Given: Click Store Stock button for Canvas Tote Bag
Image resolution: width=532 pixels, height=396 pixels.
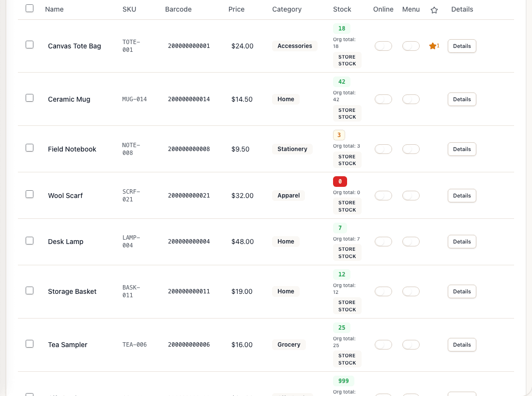Looking at the screenshot, I should [x=347, y=61].
